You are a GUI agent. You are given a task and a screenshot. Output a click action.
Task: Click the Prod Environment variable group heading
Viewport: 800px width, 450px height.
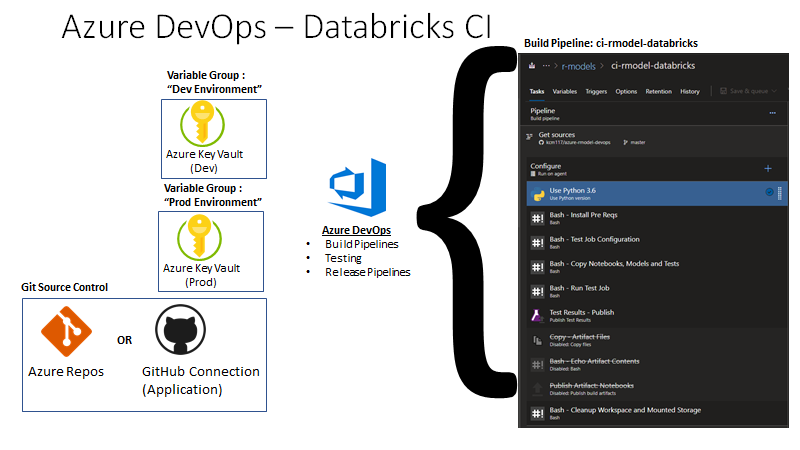point(213,195)
